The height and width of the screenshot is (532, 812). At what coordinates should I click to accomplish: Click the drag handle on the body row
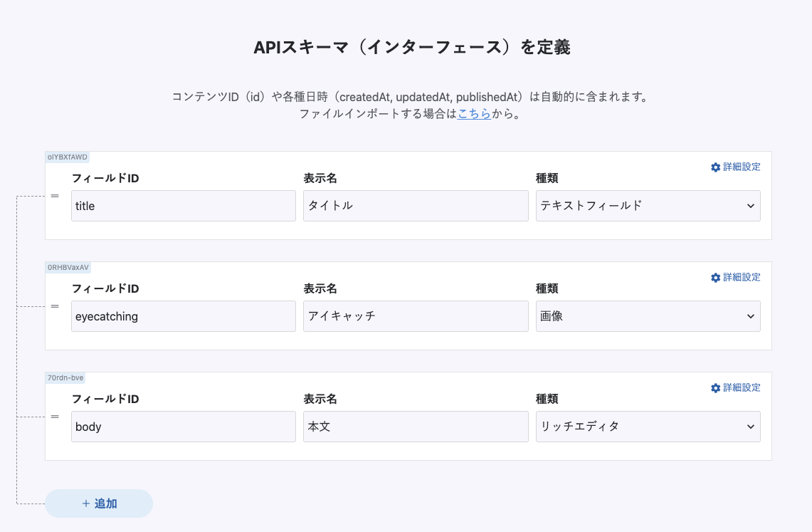tap(55, 416)
